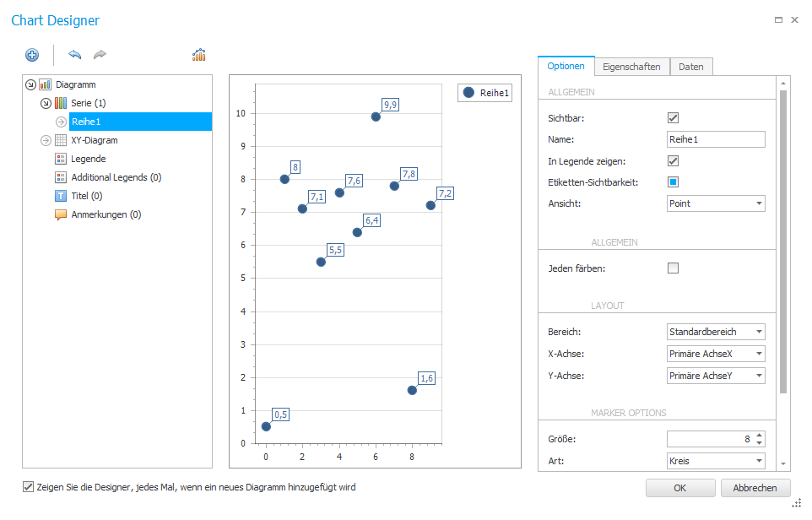The height and width of the screenshot is (520, 812).
Task: Open the Bereich dropdown
Action: coord(716,332)
